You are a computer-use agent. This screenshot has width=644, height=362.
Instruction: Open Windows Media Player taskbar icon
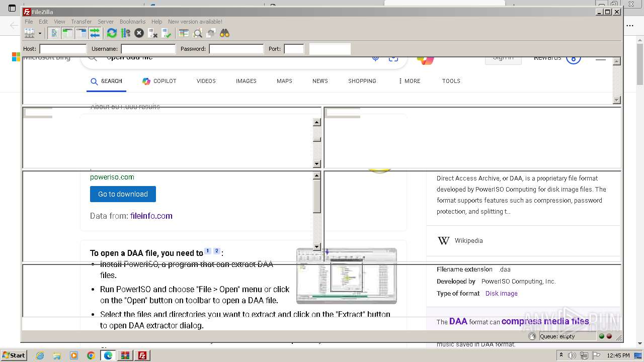74,355
